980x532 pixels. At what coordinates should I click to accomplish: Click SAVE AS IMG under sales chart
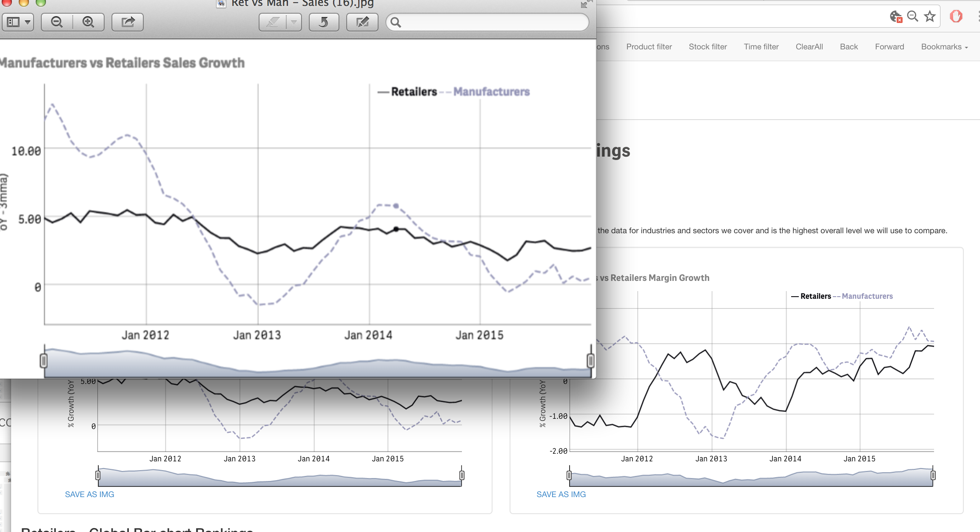click(x=89, y=494)
